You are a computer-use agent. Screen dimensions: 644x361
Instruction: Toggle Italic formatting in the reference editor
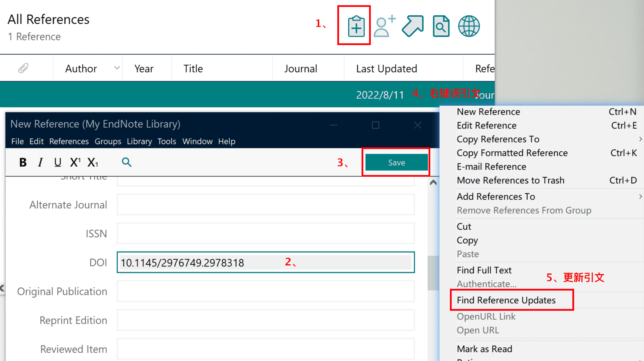pyautogui.click(x=40, y=163)
